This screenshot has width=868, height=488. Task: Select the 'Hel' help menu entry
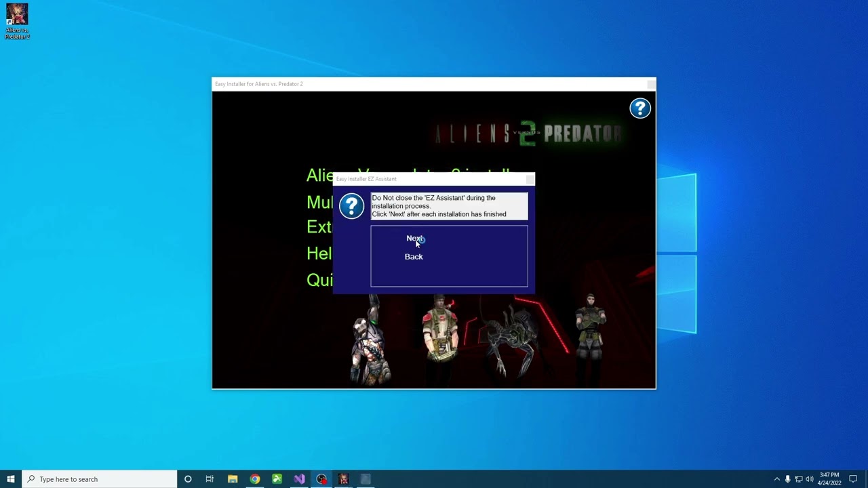pyautogui.click(x=319, y=253)
